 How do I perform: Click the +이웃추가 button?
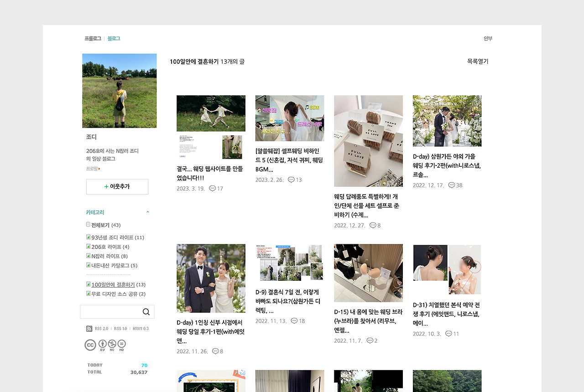(x=117, y=186)
